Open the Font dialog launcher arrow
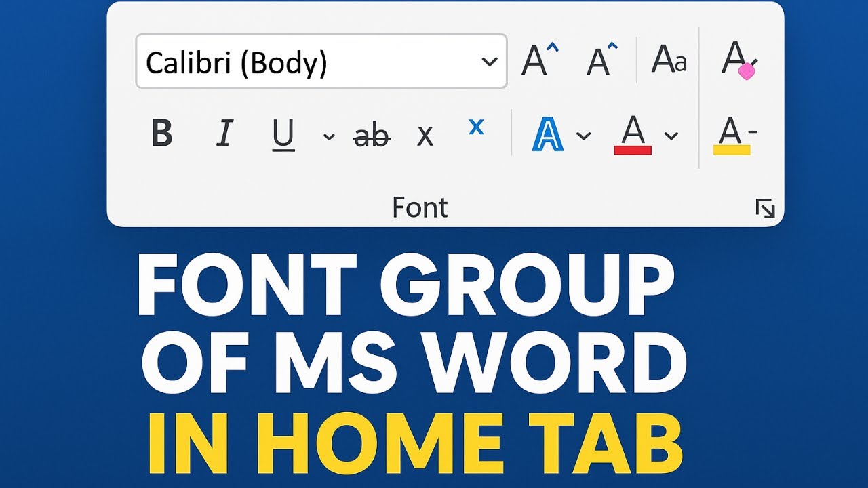 pyautogui.click(x=765, y=209)
